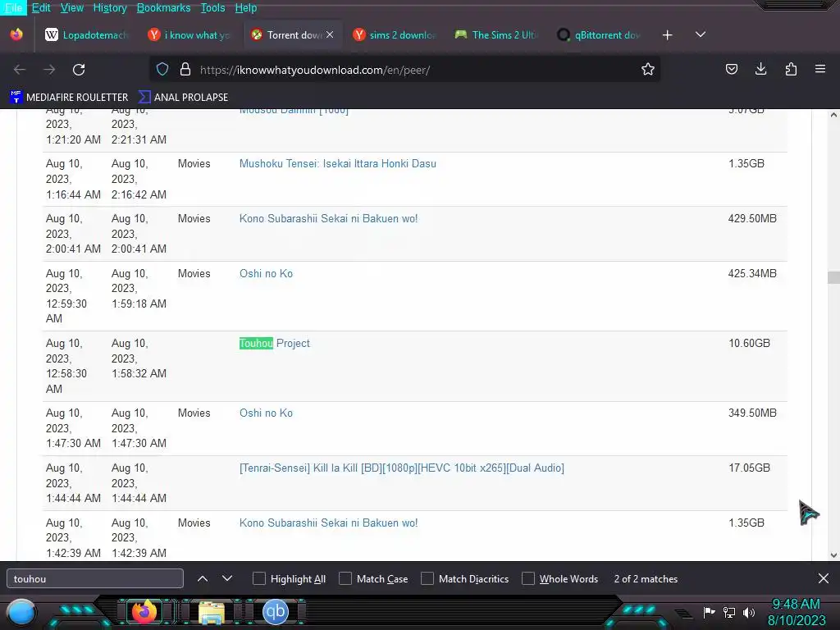Click the Firefox View icon
This screenshot has width=840, height=630.
pos(16,34)
